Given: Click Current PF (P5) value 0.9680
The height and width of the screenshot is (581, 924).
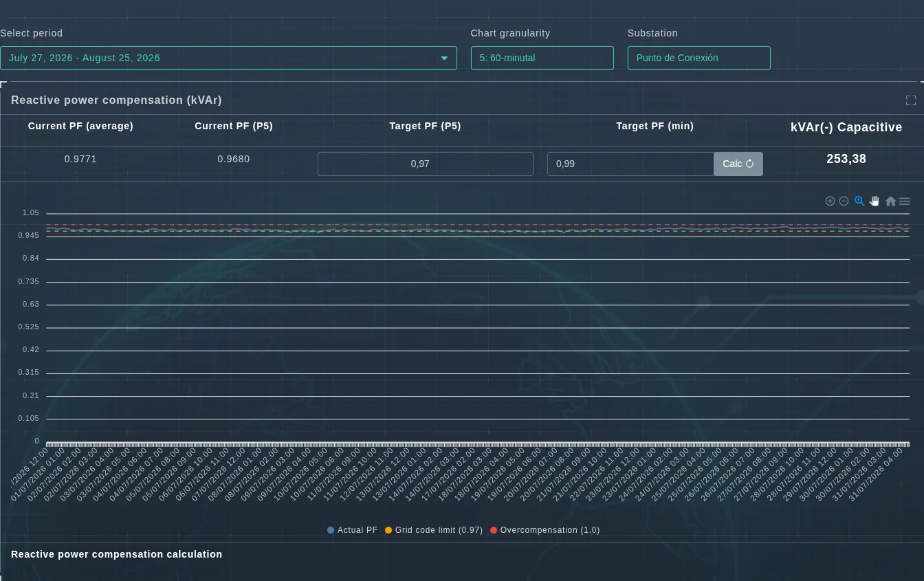Looking at the screenshot, I should 234,159.
